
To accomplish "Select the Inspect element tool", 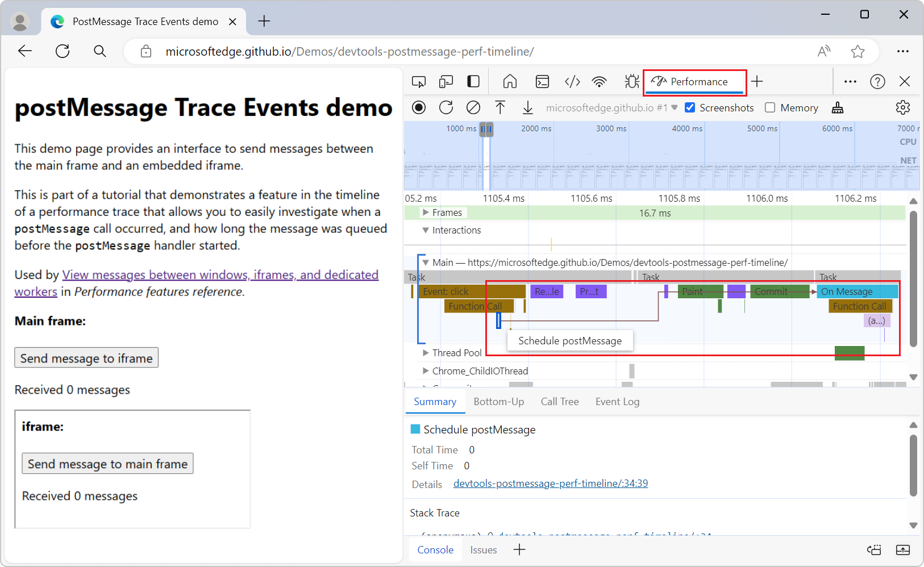I will [x=419, y=81].
